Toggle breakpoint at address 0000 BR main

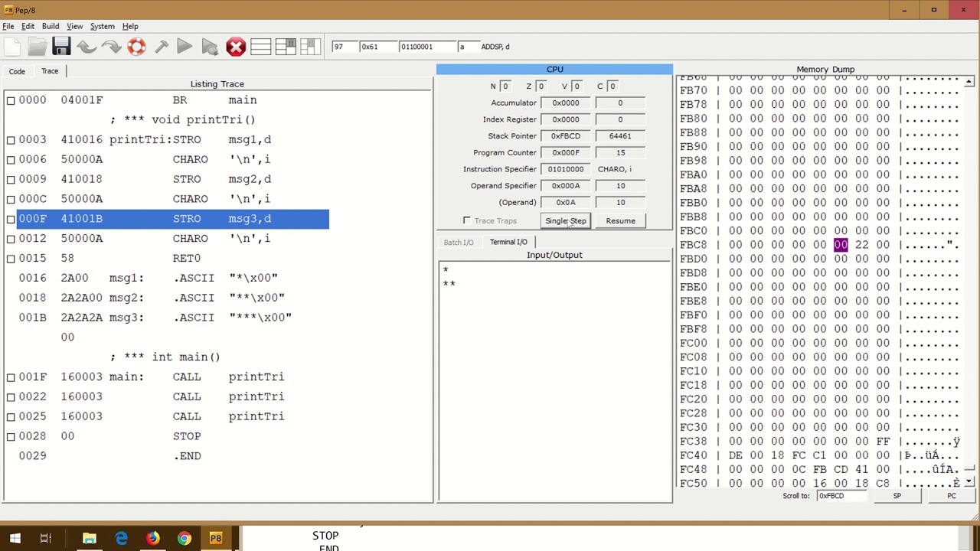[11, 100]
